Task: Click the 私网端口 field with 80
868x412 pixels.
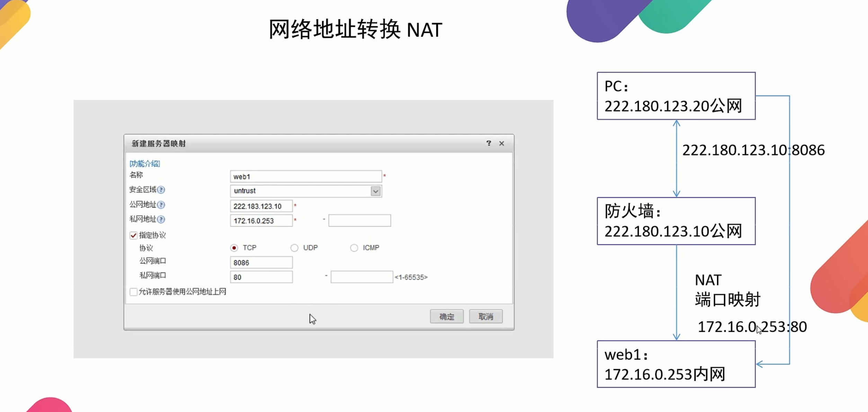Action: (x=261, y=277)
